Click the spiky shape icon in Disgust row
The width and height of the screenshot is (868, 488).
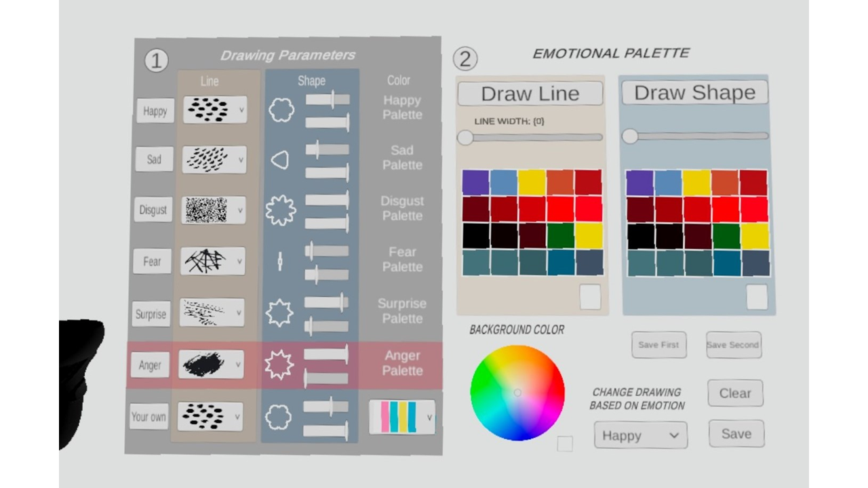tap(280, 210)
